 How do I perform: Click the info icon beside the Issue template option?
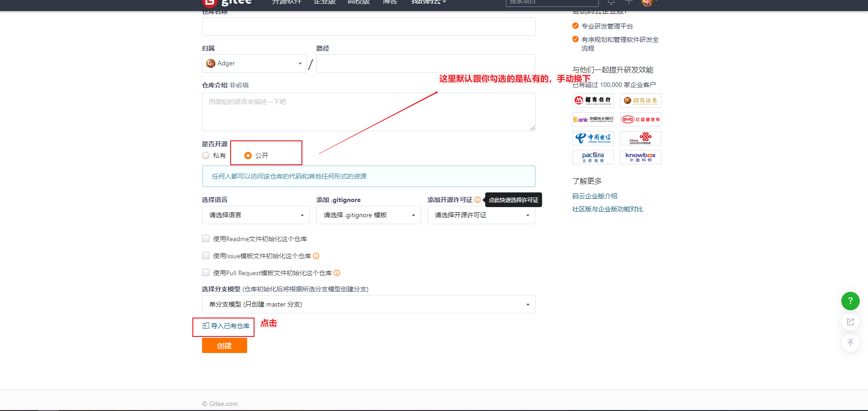pos(316,256)
